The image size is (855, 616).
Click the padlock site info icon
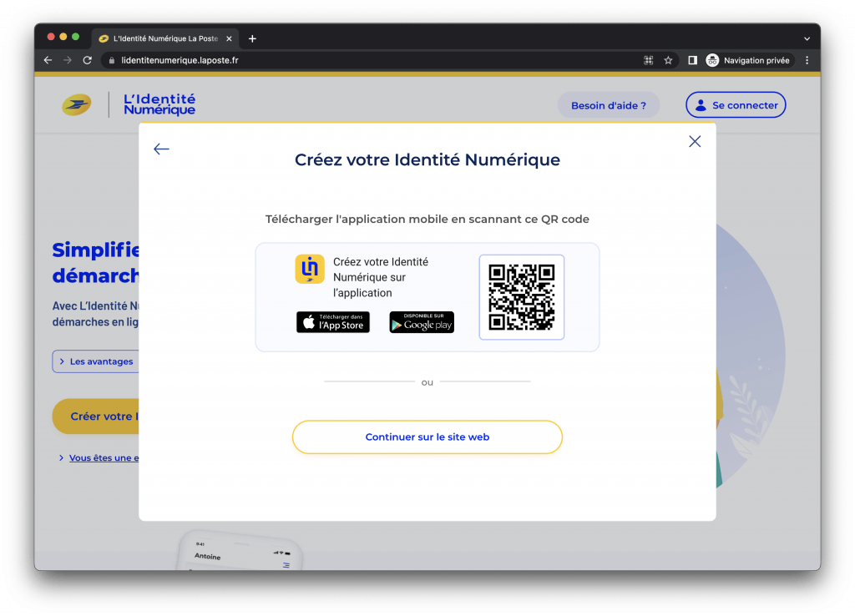[111, 60]
